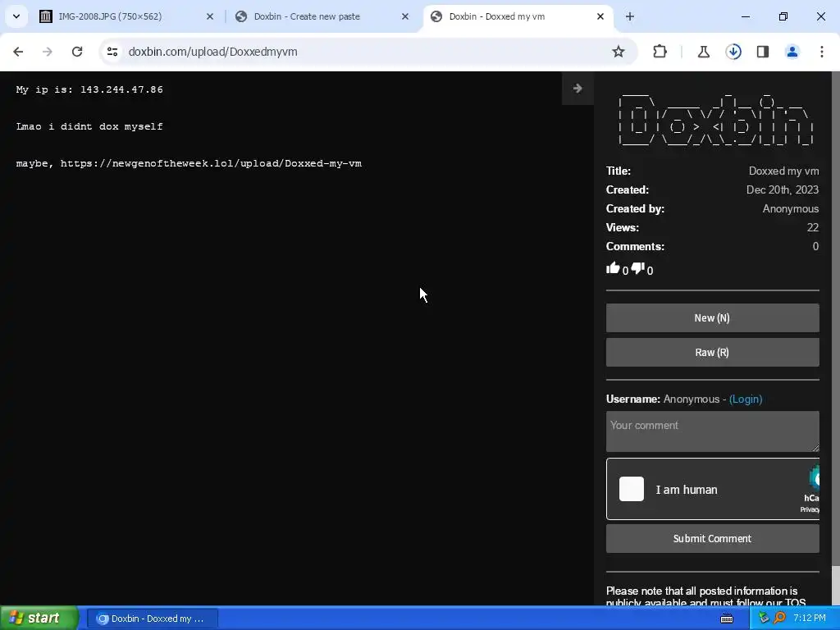Open the tab search dropdown arrow
The width and height of the screenshot is (840, 630).
coord(16,16)
